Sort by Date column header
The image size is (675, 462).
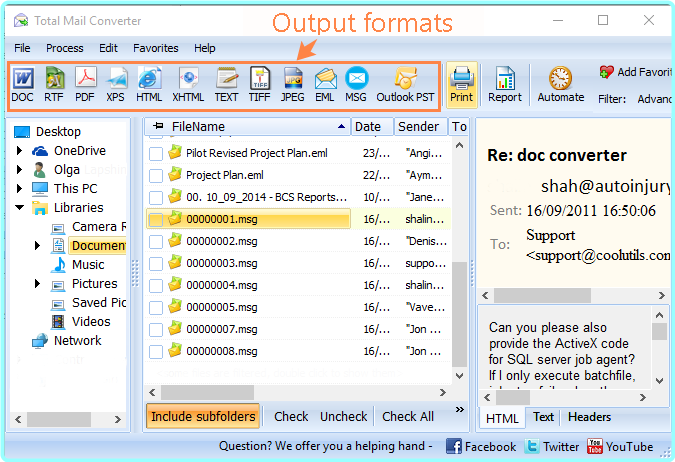pos(372,127)
